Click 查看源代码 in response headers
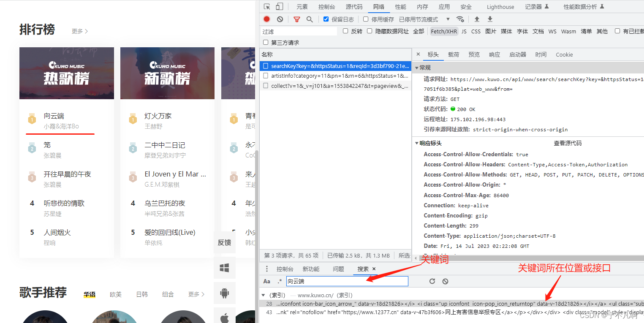This screenshot has height=323, width=644. click(568, 143)
